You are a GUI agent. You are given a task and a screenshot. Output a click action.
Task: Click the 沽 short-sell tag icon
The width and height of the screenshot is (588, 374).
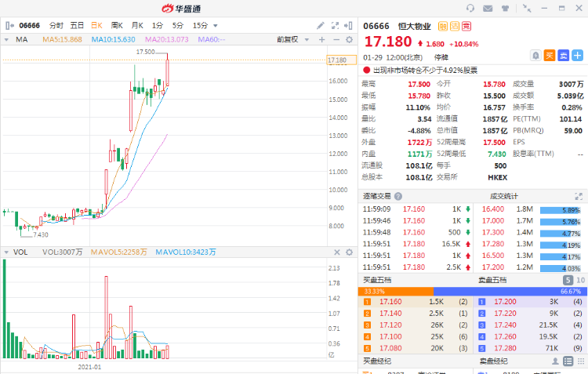click(455, 26)
